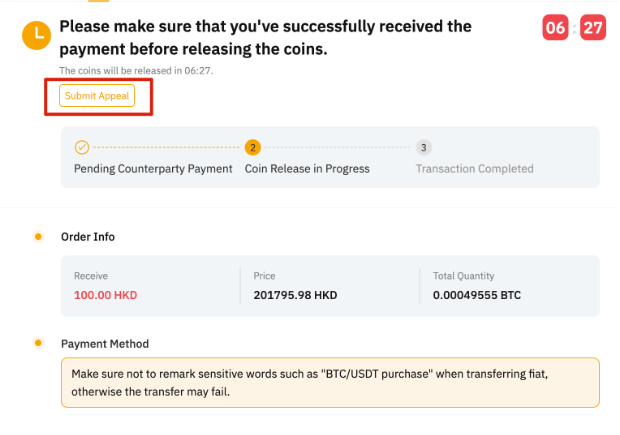Click the countdown minutes box showing 06

point(556,28)
